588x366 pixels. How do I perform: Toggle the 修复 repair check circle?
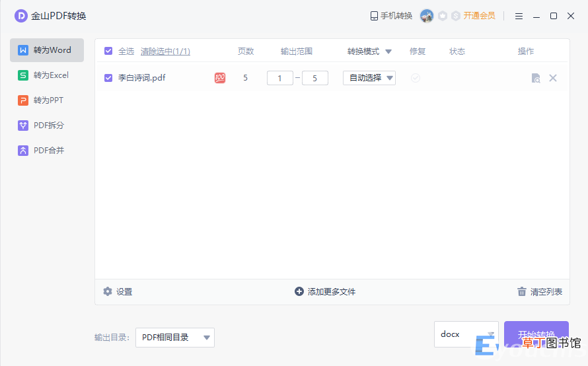pyautogui.click(x=416, y=78)
